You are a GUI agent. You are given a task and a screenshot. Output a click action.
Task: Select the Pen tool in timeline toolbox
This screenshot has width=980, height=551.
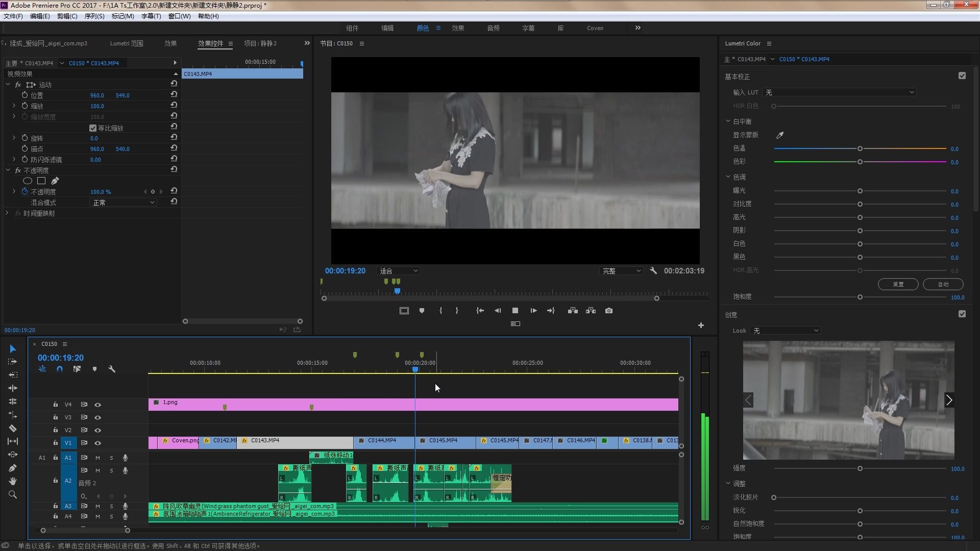click(x=13, y=468)
